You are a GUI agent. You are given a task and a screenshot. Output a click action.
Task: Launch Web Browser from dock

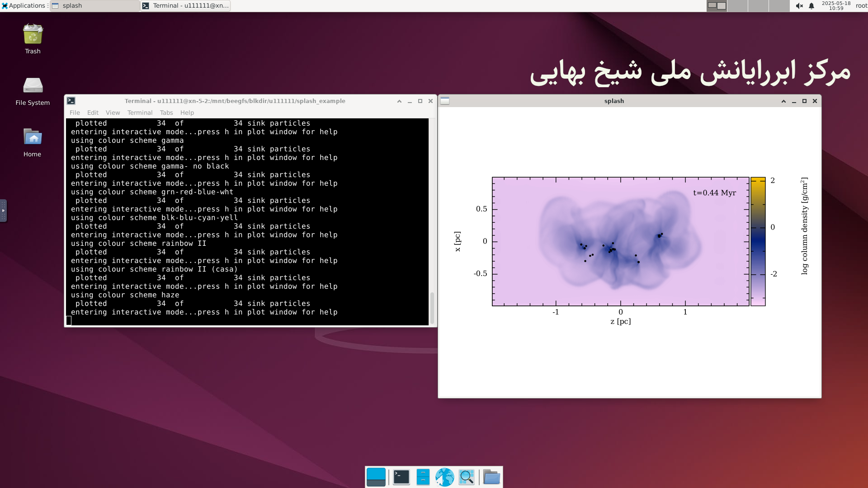(x=445, y=477)
